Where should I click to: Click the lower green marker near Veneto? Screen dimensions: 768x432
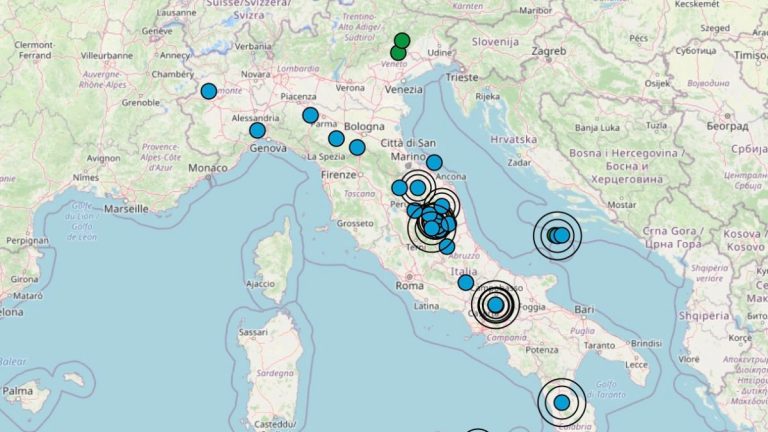click(398, 54)
